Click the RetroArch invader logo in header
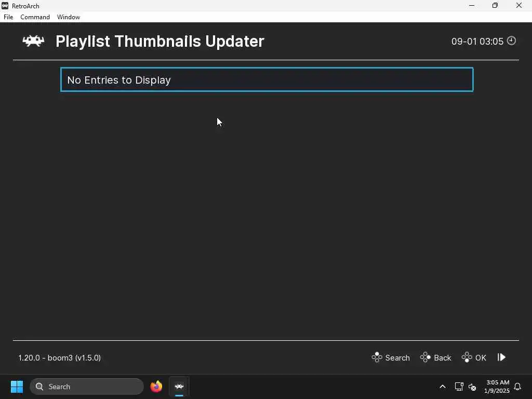532x399 pixels. (x=33, y=41)
